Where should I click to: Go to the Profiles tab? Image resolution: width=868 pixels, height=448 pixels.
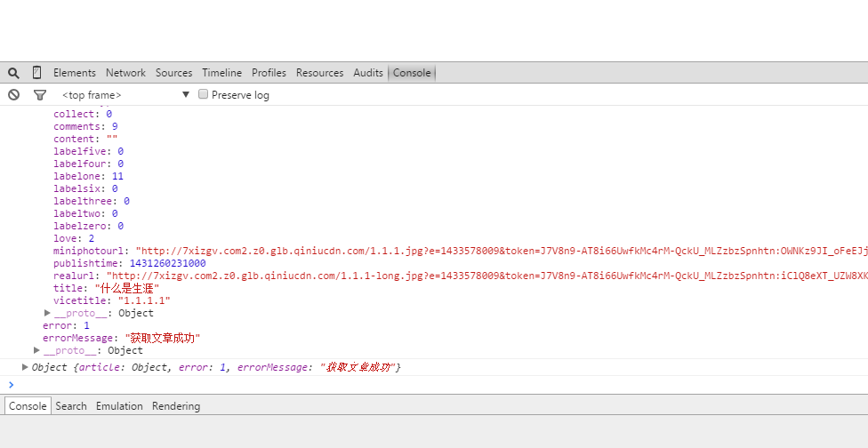tap(269, 73)
